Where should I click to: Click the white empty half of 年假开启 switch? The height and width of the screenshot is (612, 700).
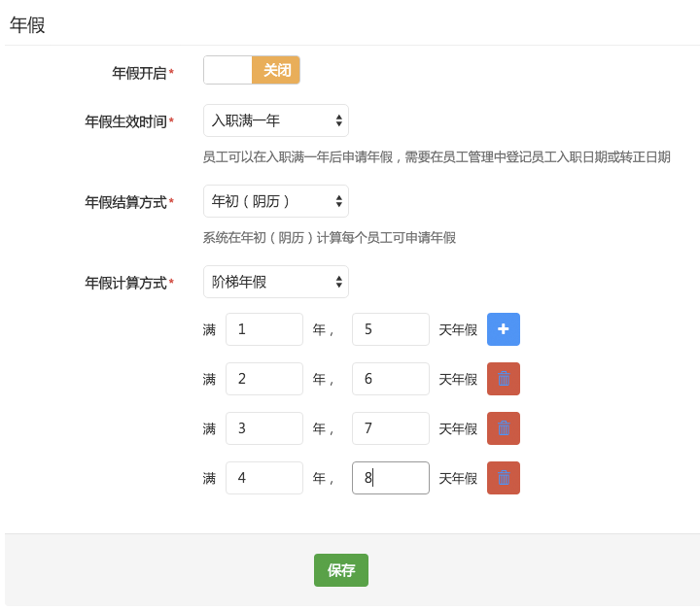point(227,70)
